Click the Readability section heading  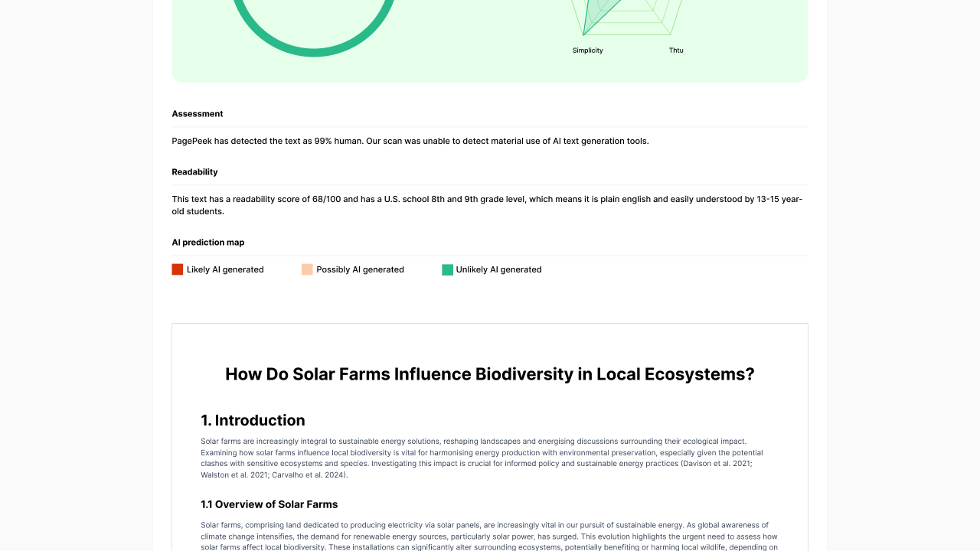(194, 172)
